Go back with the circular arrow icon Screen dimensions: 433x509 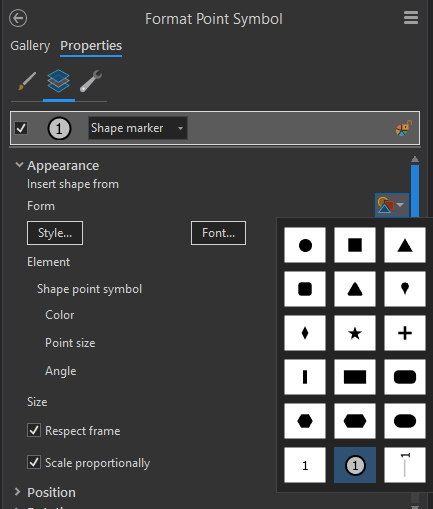pyautogui.click(x=18, y=18)
